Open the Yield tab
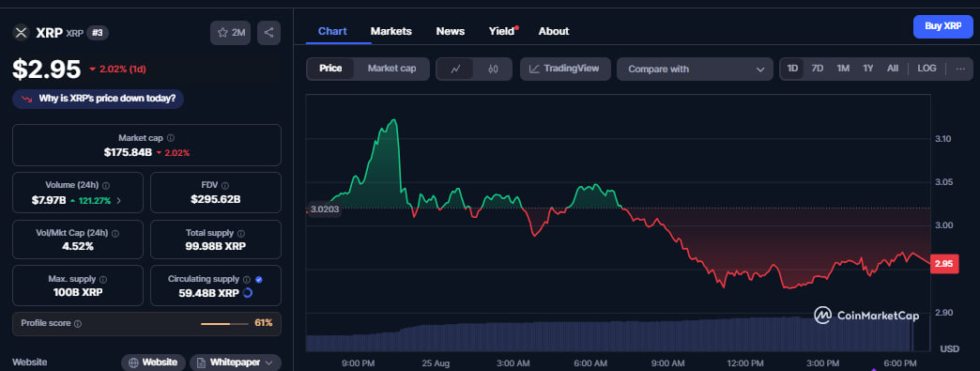 tap(502, 31)
